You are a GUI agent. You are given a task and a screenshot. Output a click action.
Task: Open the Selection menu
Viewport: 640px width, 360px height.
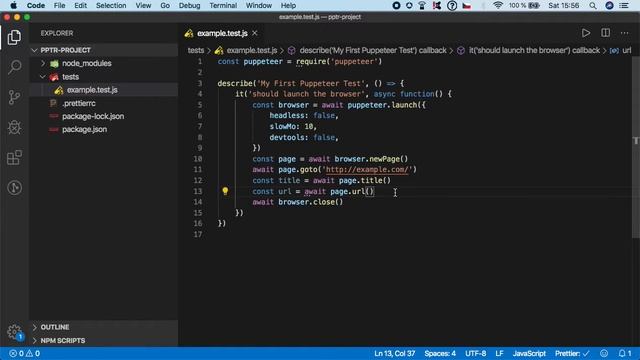[111, 5]
